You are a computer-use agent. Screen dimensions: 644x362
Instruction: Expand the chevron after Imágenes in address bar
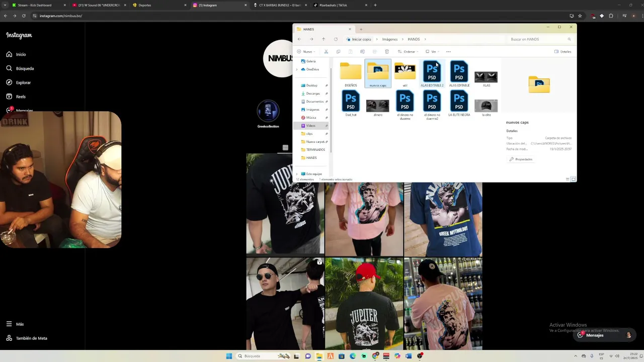click(x=403, y=39)
